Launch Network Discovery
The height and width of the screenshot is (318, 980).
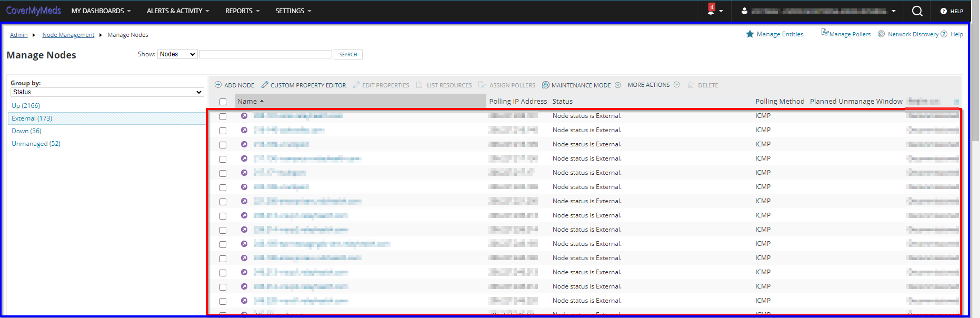(x=908, y=34)
